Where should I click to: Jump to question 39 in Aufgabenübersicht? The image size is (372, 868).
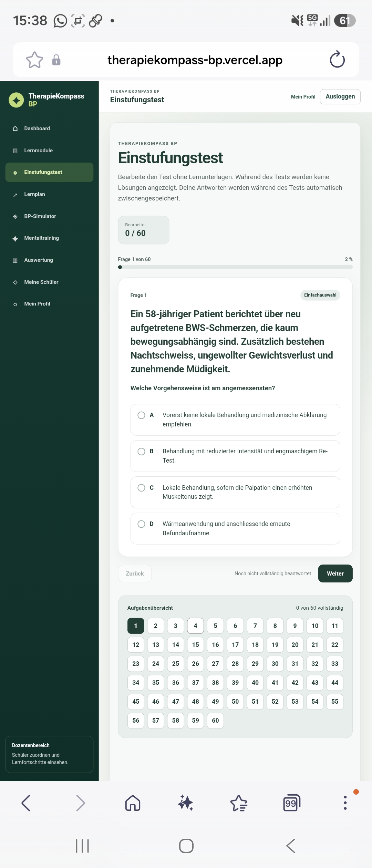pyautogui.click(x=235, y=683)
